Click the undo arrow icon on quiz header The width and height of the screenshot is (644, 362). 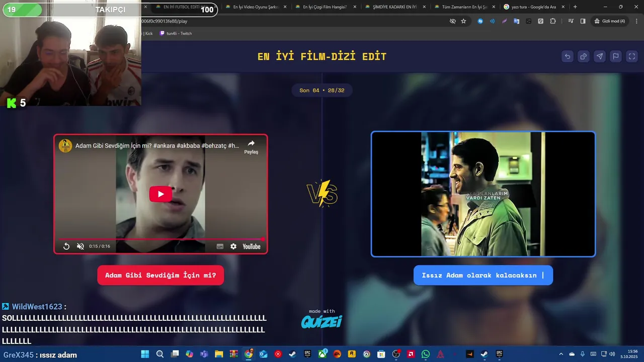(x=568, y=56)
